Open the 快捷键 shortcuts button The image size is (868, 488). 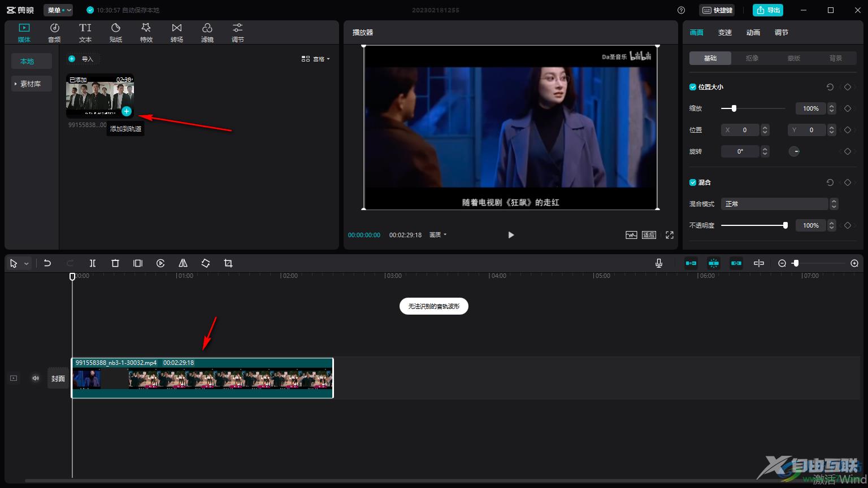pos(717,10)
